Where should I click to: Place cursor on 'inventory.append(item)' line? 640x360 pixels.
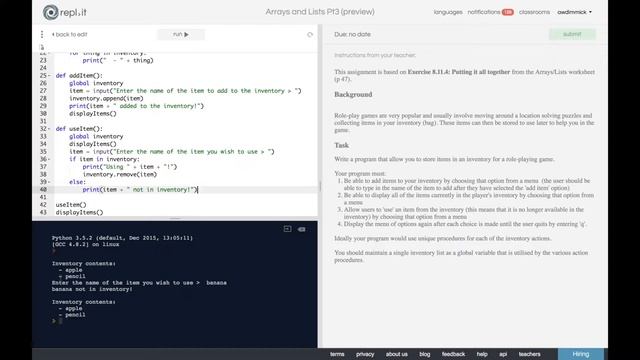pos(106,98)
